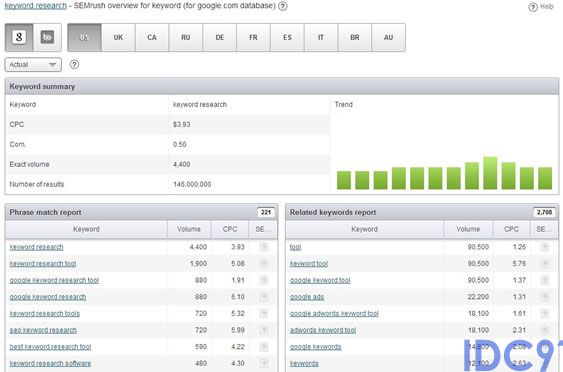Open SERP source for google ads row
The width and height of the screenshot is (563, 372).
coord(545,297)
